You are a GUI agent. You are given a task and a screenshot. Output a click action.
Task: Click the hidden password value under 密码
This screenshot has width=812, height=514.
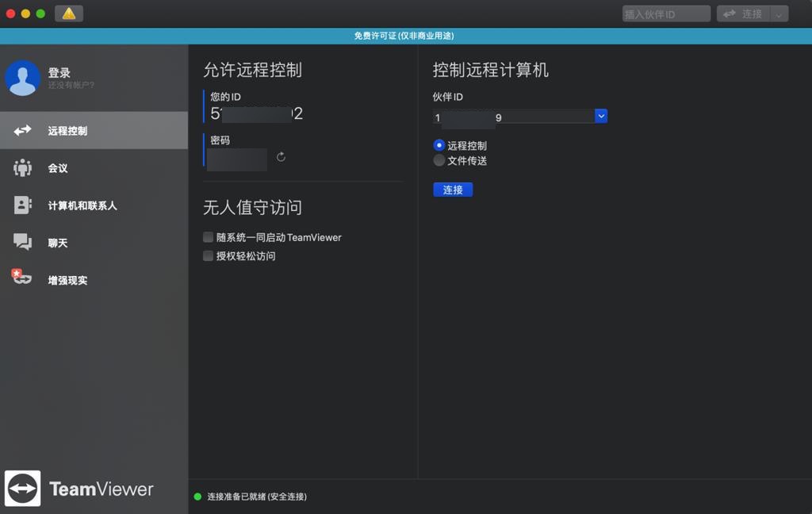pyautogui.click(x=237, y=159)
